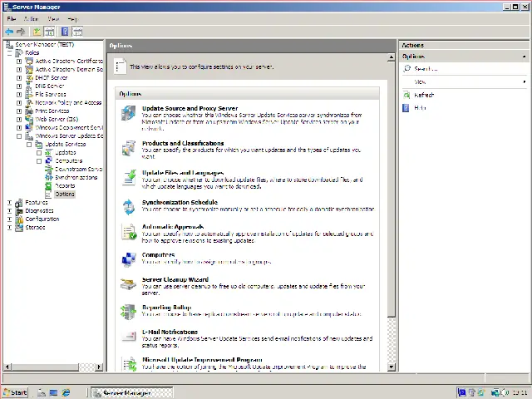Expand Active Directory Domain Services node
Screen dimensions: 532x399
[19, 70]
